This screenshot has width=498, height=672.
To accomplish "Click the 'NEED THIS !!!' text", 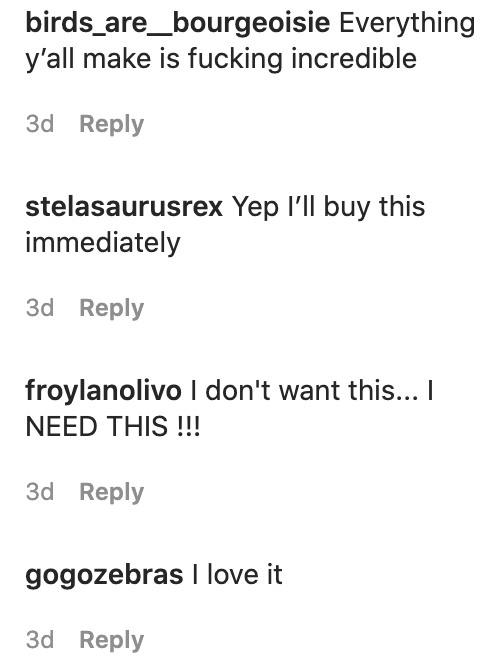I will [x=113, y=427].
